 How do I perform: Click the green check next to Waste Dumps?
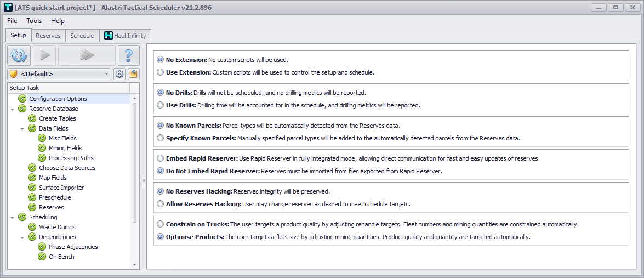[x=32, y=227]
